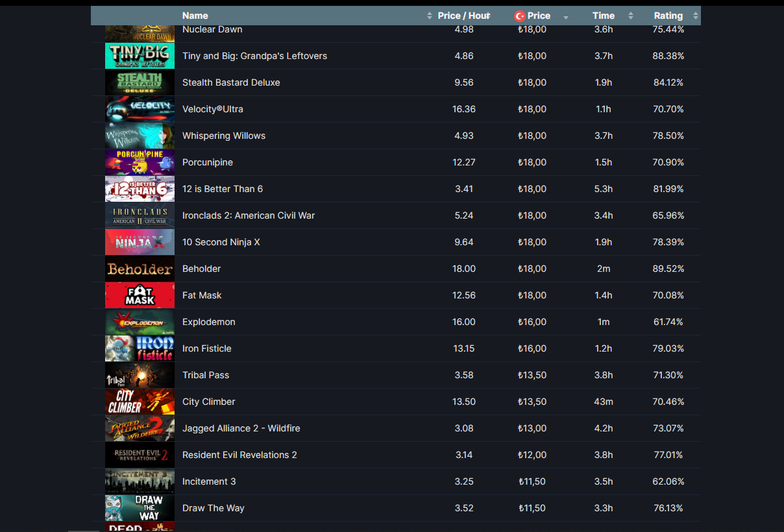The width and height of the screenshot is (784, 532).
Task: Sort by the Rating column header
Action: pyautogui.click(x=668, y=16)
